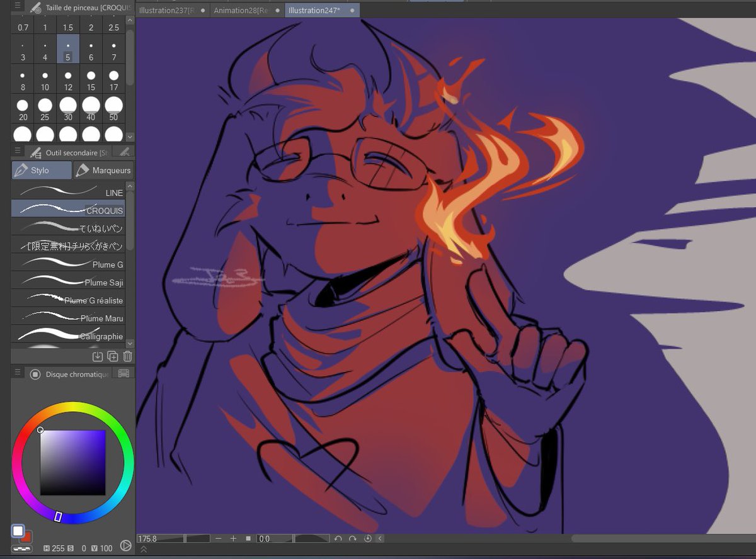Select the LINE pen
The height and width of the screenshot is (559, 756).
pyautogui.click(x=68, y=191)
